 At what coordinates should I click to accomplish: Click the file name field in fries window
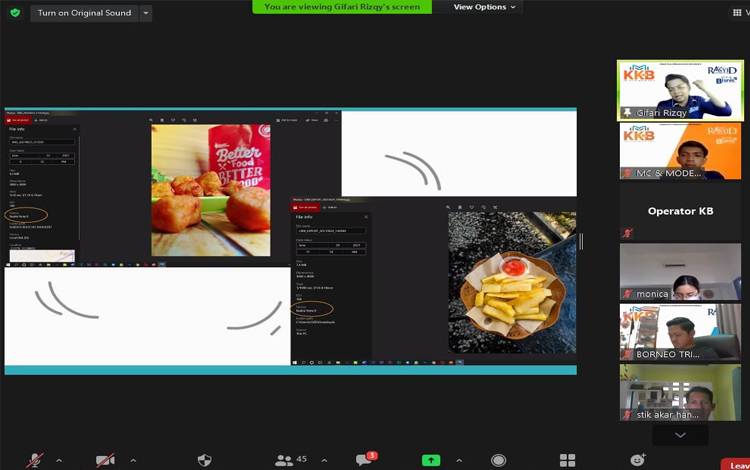coord(331,230)
